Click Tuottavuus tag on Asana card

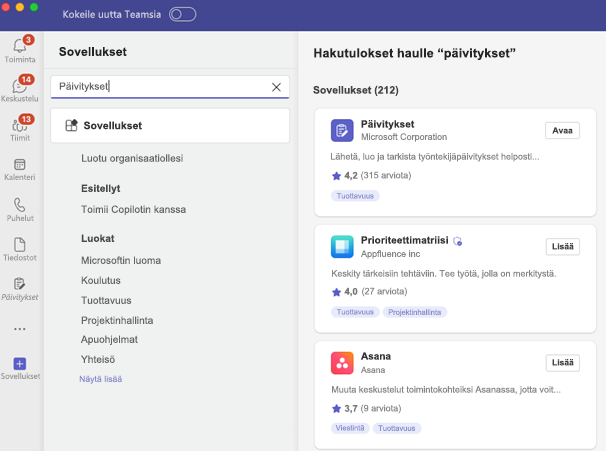pyautogui.click(x=397, y=428)
